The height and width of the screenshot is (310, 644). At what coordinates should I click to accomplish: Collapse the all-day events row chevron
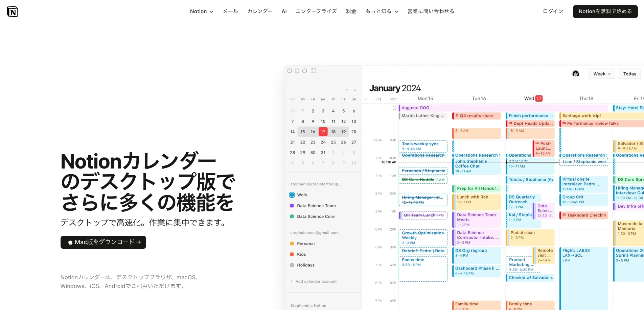394,108
